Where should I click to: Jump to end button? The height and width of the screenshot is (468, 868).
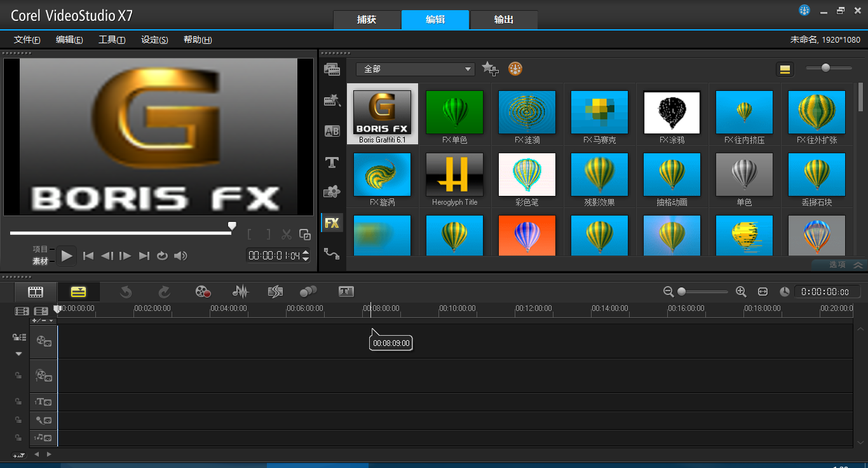pyautogui.click(x=144, y=256)
